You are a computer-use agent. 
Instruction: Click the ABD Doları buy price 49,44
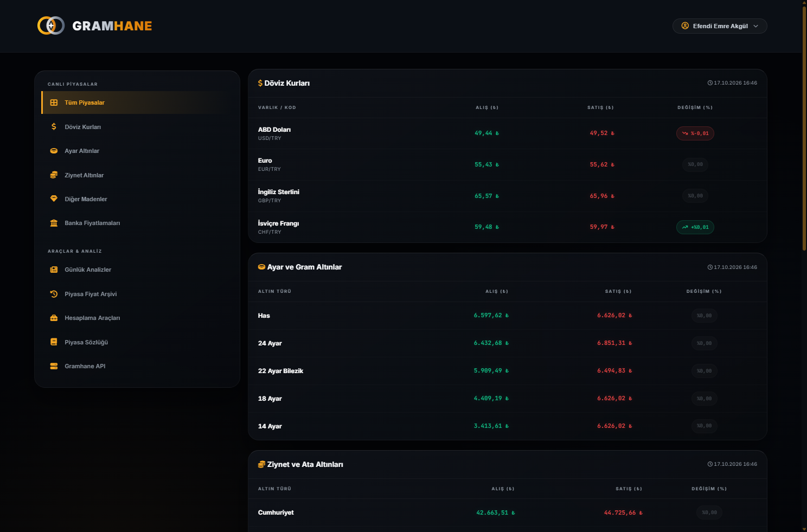click(486, 133)
